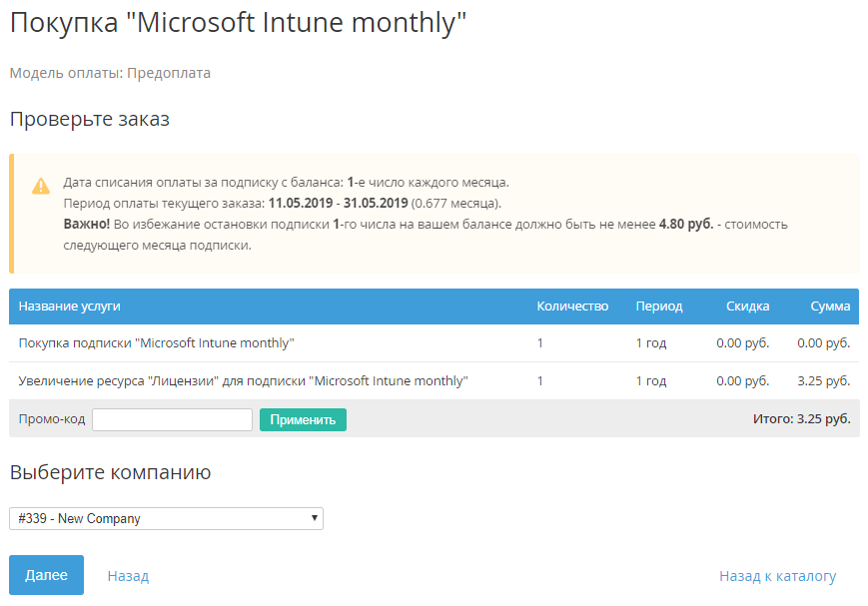Image resolution: width=868 pixels, height=606 pixels.
Task: Proceed with the Далее button
Action: 47,575
